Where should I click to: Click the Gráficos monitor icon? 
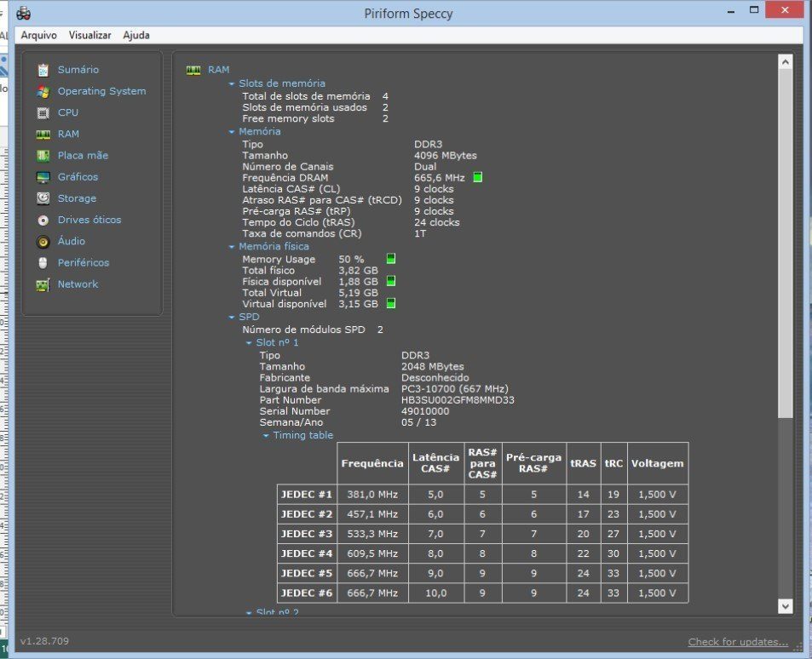click(43, 178)
